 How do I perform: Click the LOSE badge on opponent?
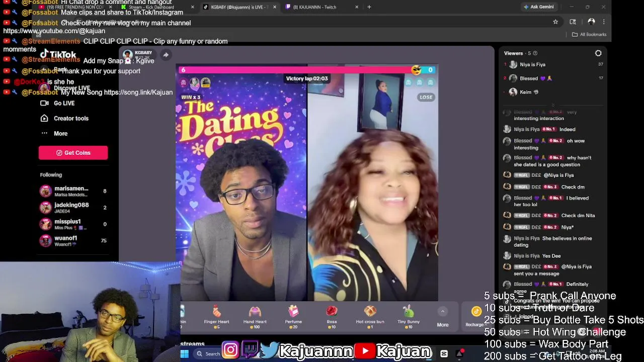426,97
